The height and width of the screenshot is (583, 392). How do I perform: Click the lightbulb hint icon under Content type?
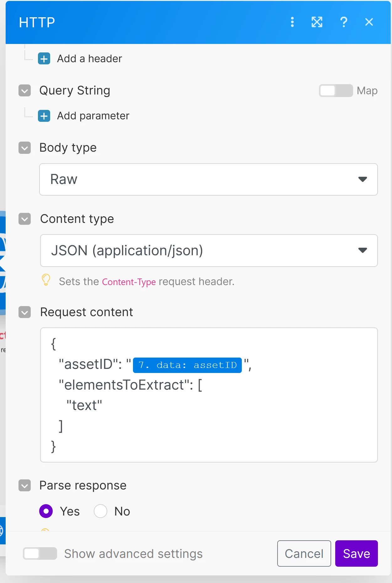46,280
